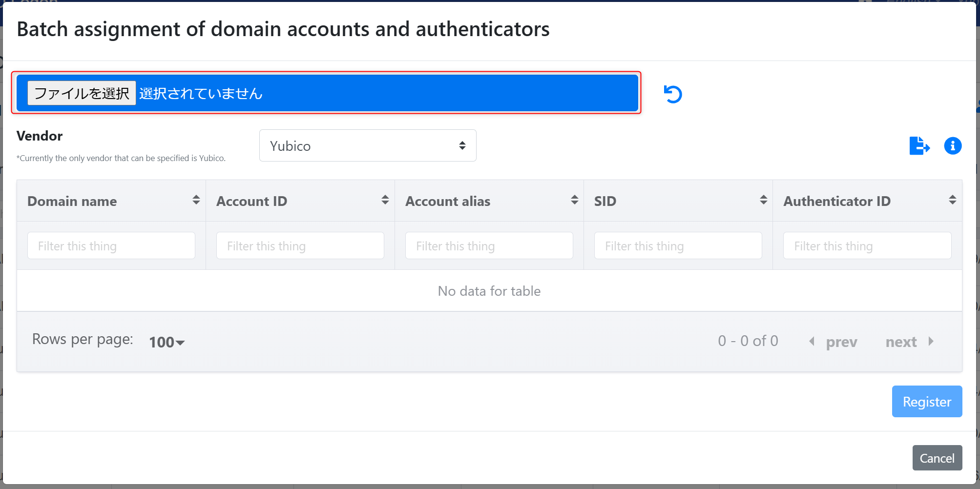Cancel the batch assignment dialog
The height and width of the screenshot is (489, 980).
(937, 458)
